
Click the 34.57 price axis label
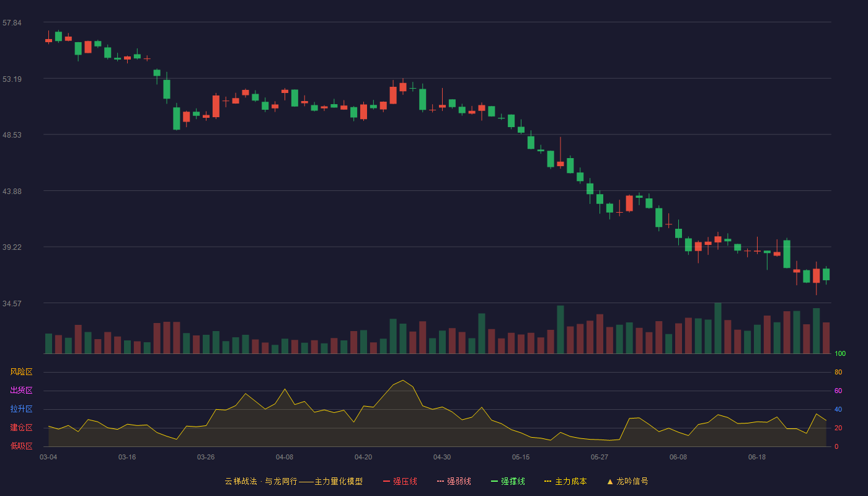tap(12, 304)
